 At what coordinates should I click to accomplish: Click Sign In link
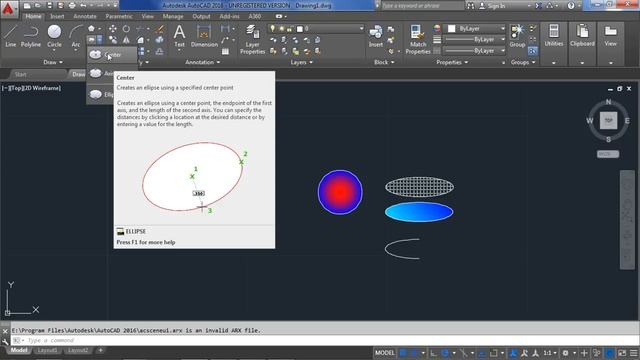(x=496, y=6)
